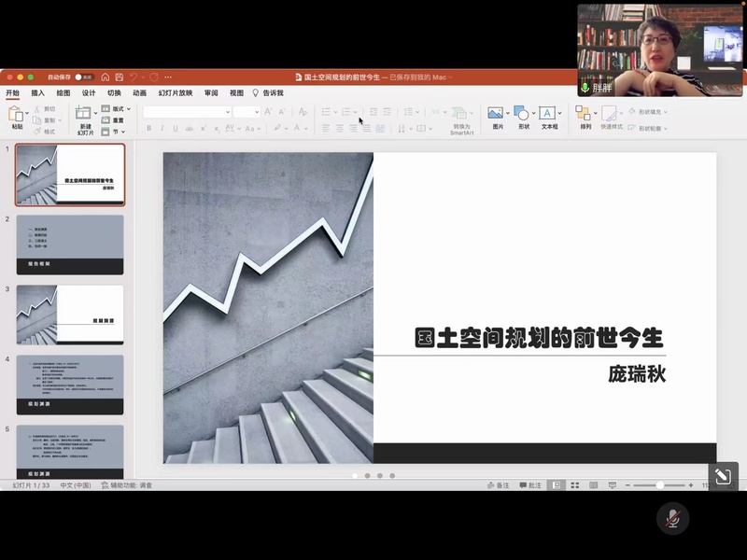
Task: Open the Shapes (形状) icon in ribbon
Action: tap(522, 114)
